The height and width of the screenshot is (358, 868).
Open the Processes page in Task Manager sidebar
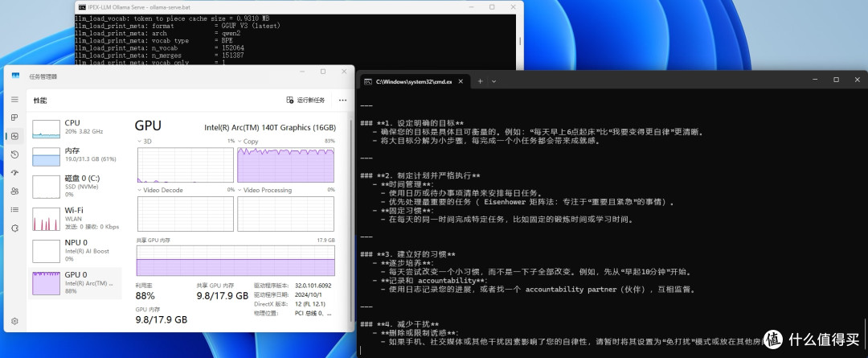coord(15,117)
